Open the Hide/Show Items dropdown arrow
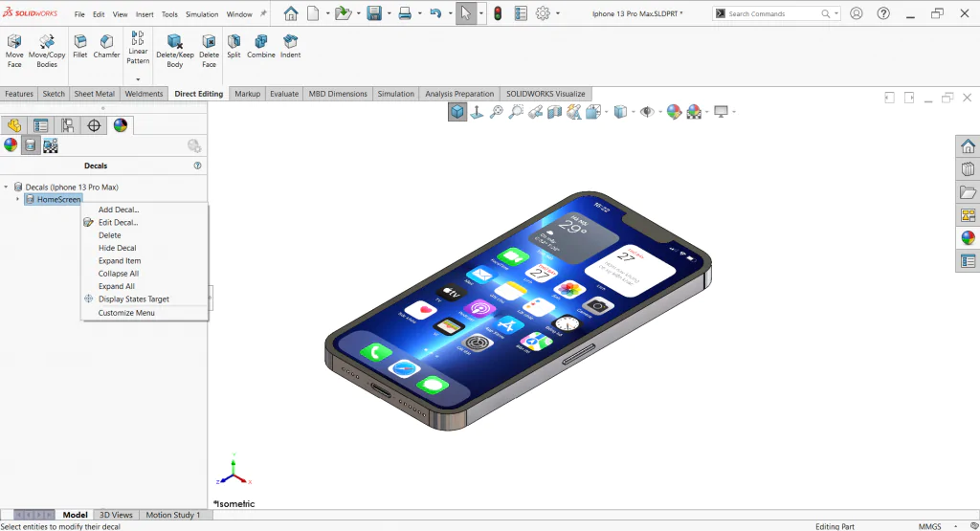This screenshot has height=531, width=980. pyautogui.click(x=660, y=113)
